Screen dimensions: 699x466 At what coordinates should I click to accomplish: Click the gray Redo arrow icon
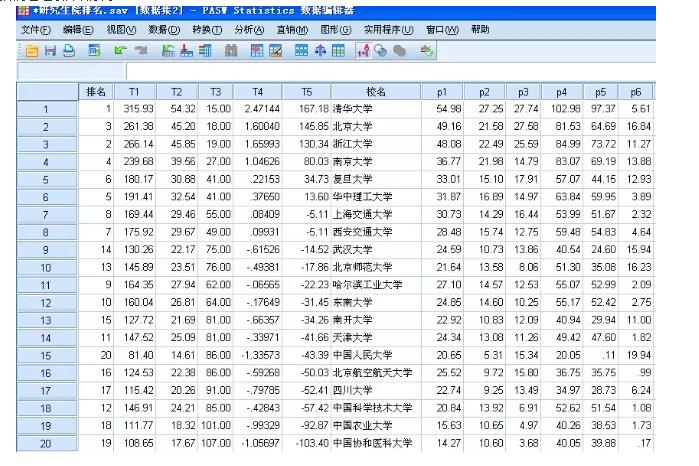[x=141, y=51]
